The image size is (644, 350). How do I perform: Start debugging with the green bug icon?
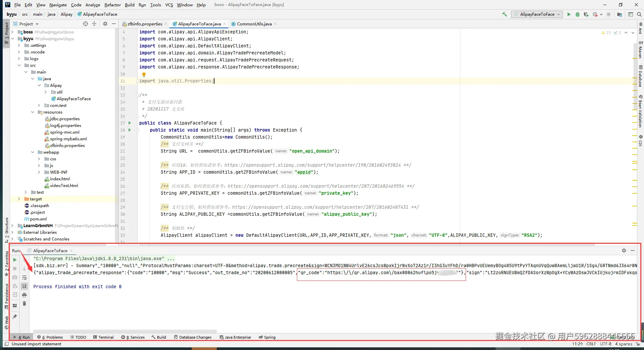[x=577, y=14]
